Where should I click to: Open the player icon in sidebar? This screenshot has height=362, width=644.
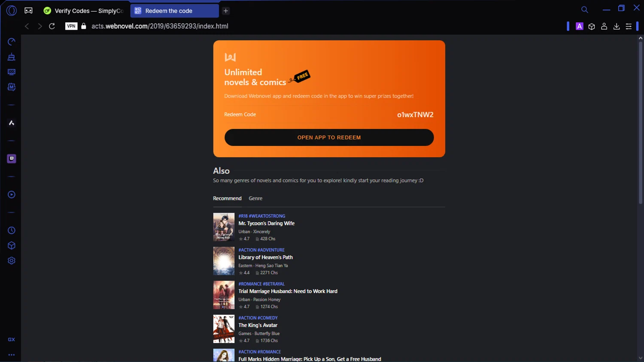[12, 195]
